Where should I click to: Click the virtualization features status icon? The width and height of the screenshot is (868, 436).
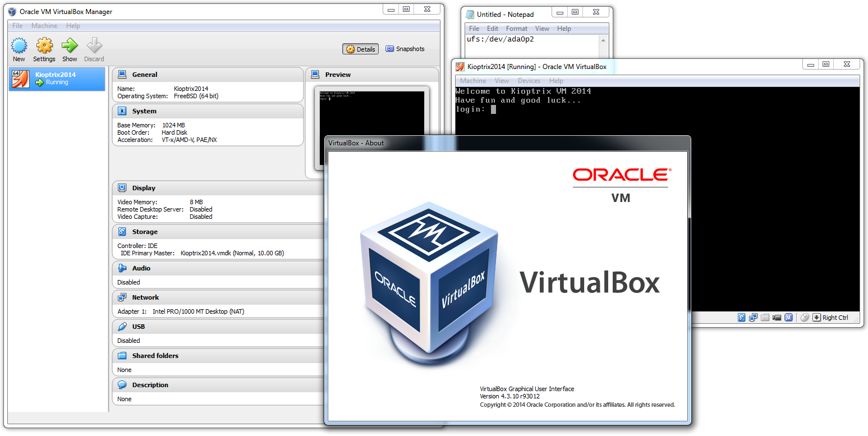click(789, 318)
